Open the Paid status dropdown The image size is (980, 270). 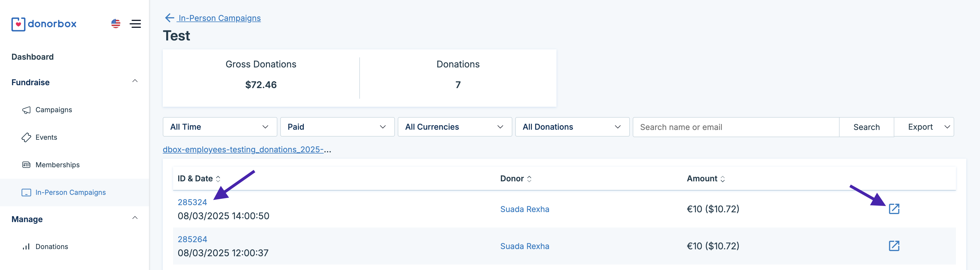337,127
